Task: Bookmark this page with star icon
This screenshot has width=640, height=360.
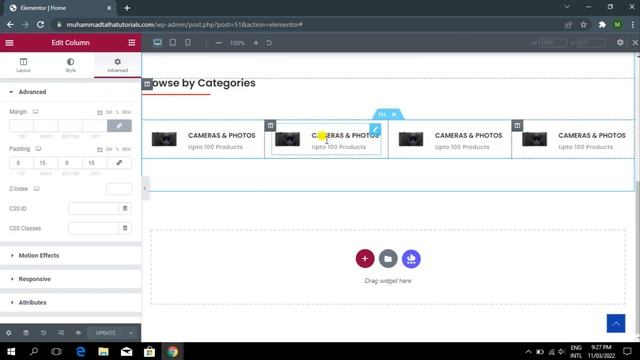Action: [584, 25]
